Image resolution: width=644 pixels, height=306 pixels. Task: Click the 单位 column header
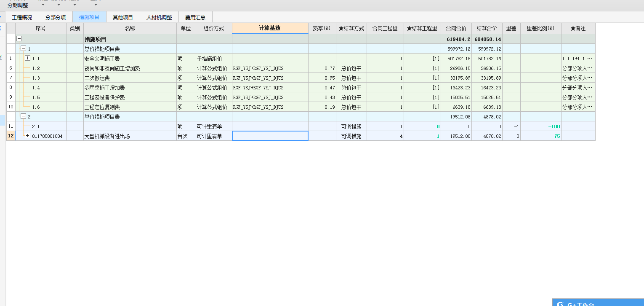click(x=186, y=28)
